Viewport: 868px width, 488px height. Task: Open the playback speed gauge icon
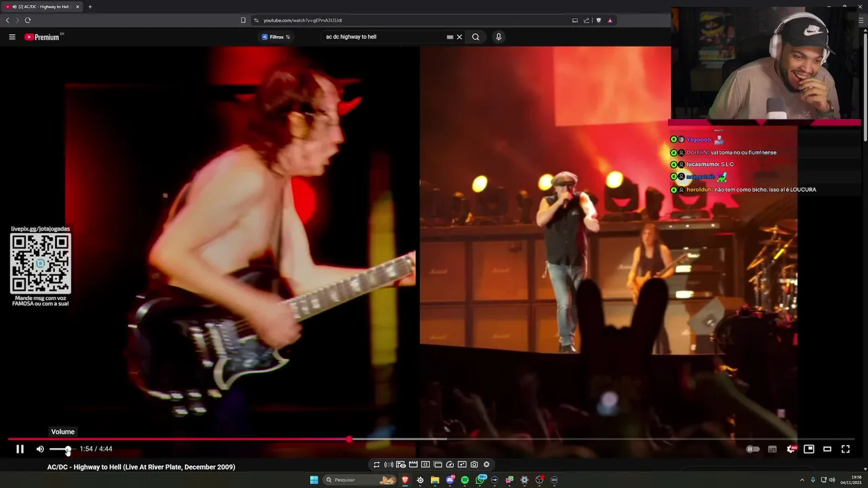[450, 464]
